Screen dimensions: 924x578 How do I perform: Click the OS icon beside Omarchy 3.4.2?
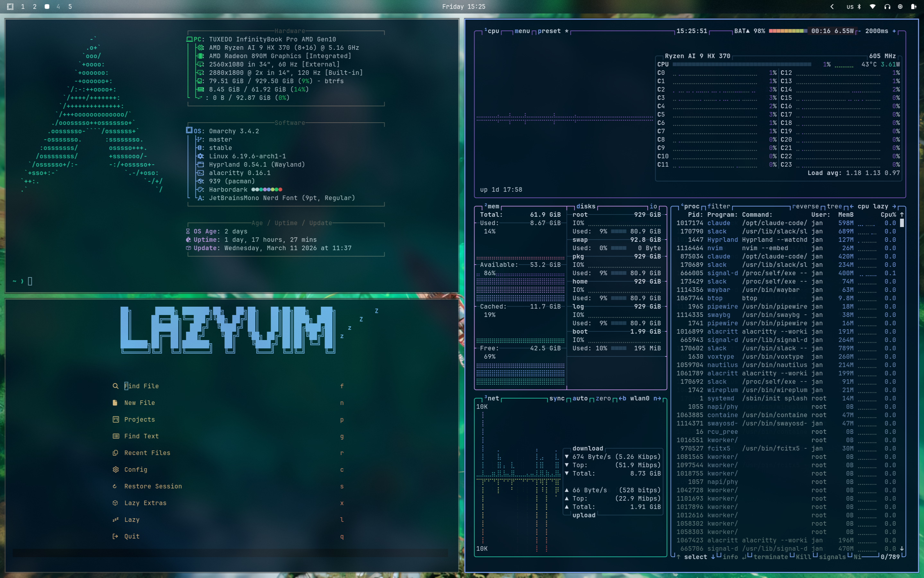point(189,131)
